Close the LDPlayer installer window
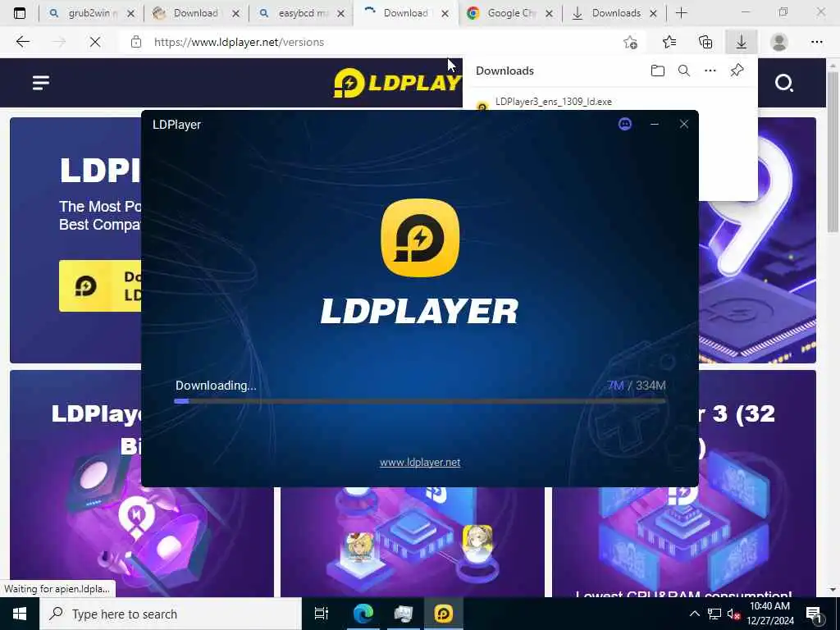 pyautogui.click(x=683, y=125)
